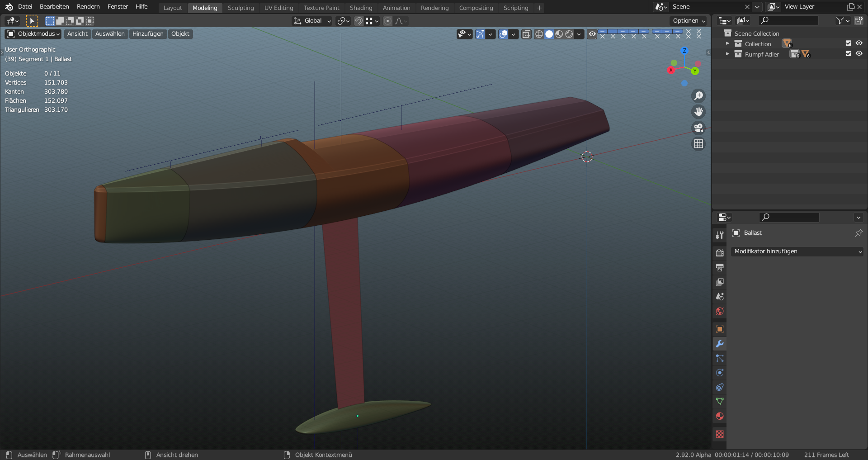868x460 pixels.
Task: Click the zoom view magnifier icon
Action: [698, 96]
